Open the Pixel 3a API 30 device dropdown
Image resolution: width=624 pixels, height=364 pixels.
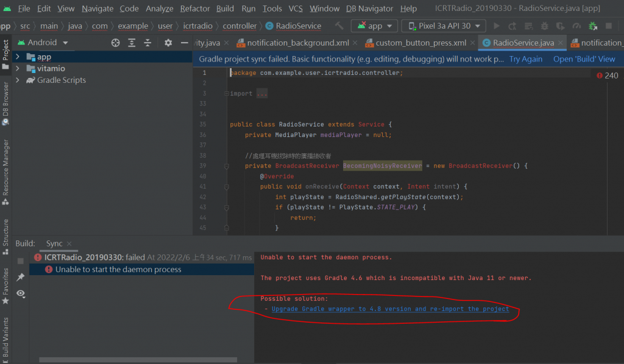pyautogui.click(x=444, y=26)
